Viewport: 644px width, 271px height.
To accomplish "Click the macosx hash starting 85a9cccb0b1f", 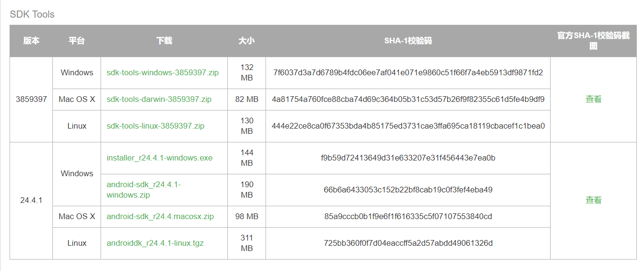I will pos(408,217).
